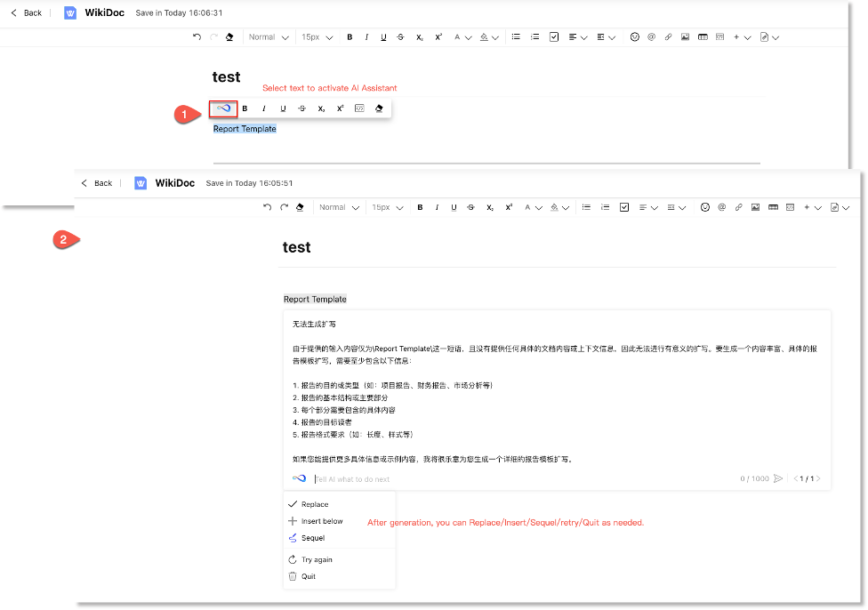868x610 pixels.
Task: Toggle the task list checkbox in front toolbar
Action: point(624,207)
